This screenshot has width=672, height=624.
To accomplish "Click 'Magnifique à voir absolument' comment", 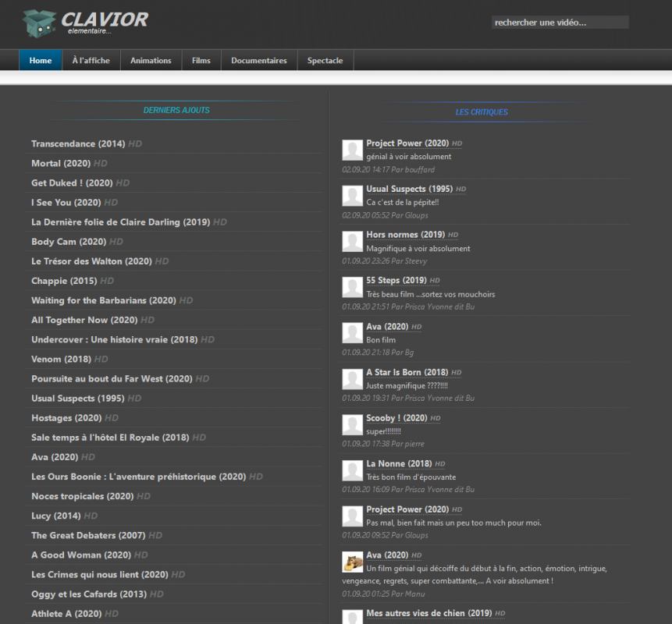I will [418, 249].
